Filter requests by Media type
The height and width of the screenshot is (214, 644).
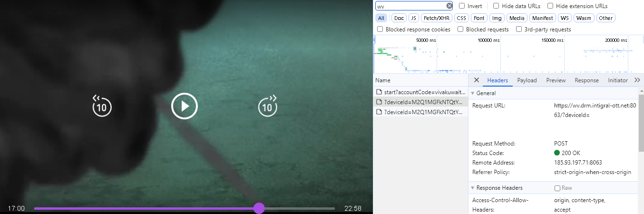tap(517, 18)
